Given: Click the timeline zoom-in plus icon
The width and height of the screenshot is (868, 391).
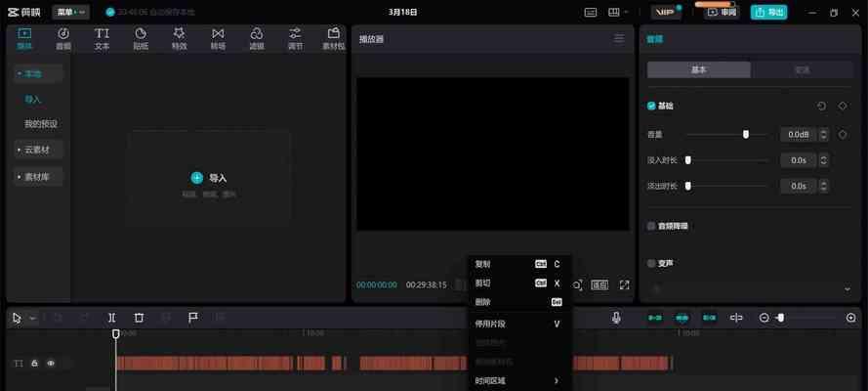Looking at the screenshot, I should (x=850, y=318).
